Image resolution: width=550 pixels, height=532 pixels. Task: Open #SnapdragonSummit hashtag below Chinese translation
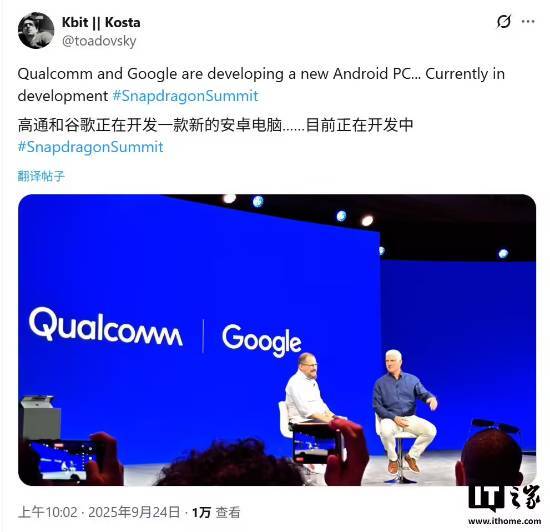[x=90, y=147]
